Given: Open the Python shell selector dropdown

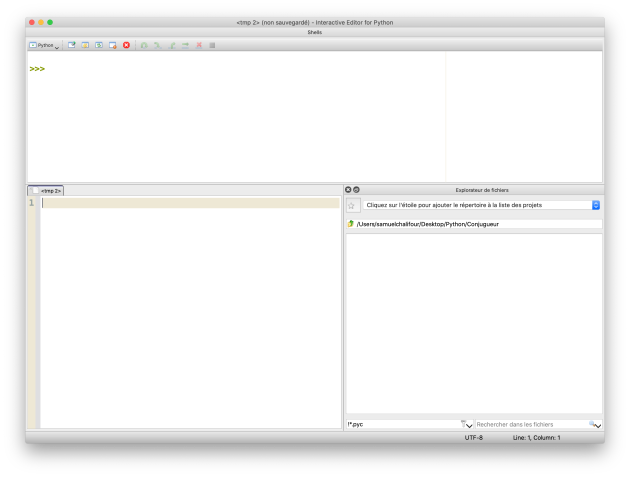Looking at the screenshot, I should click(x=44, y=45).
